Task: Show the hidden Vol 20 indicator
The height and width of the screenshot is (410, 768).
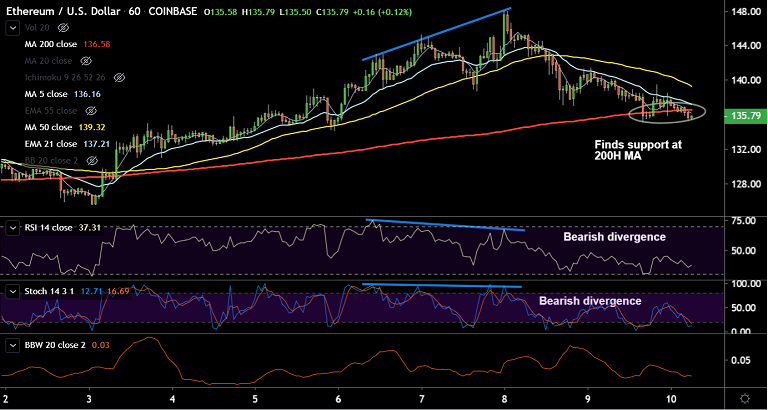Action: tap(62, 27)
